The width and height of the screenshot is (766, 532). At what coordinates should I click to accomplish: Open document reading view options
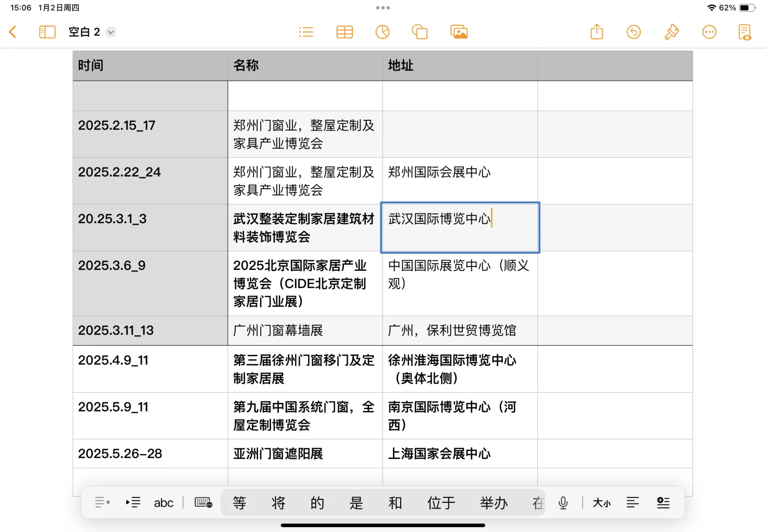click(745, 32)
